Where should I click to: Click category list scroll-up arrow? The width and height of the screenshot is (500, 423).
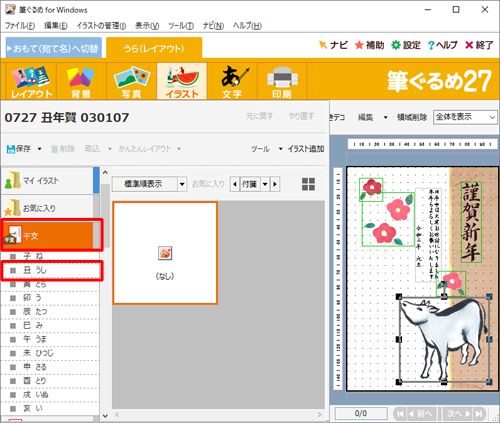click(105, 173)
